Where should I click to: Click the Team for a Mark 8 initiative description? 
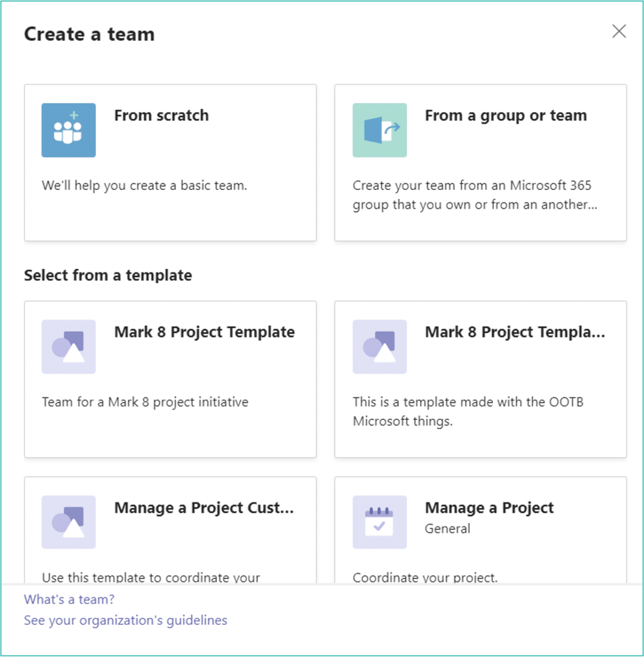click(144, 402)
